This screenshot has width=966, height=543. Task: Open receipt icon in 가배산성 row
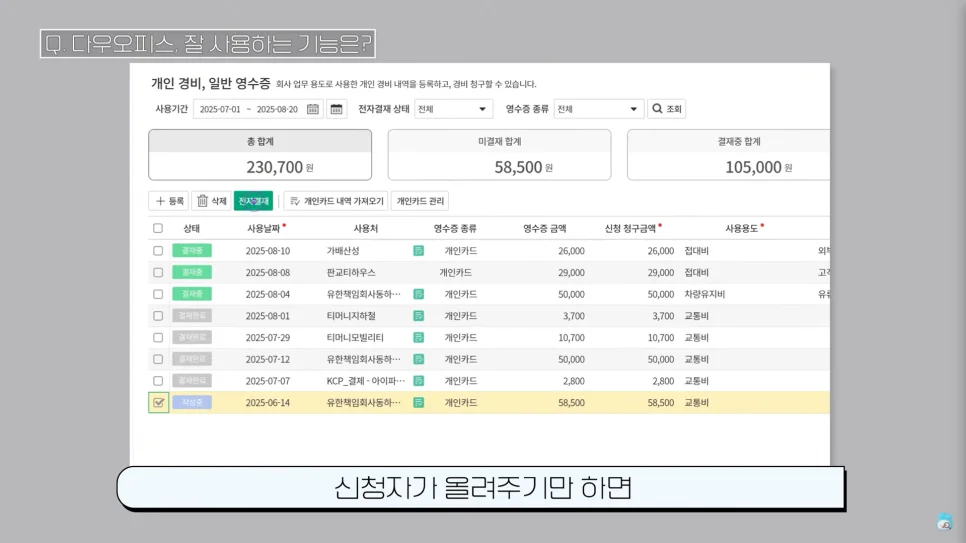(419, 251)
